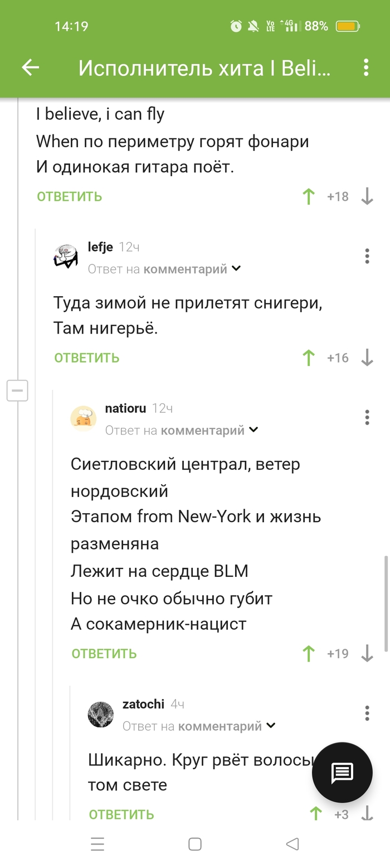
Task: Tap zatochi's profile avatar
Action: 100,713
